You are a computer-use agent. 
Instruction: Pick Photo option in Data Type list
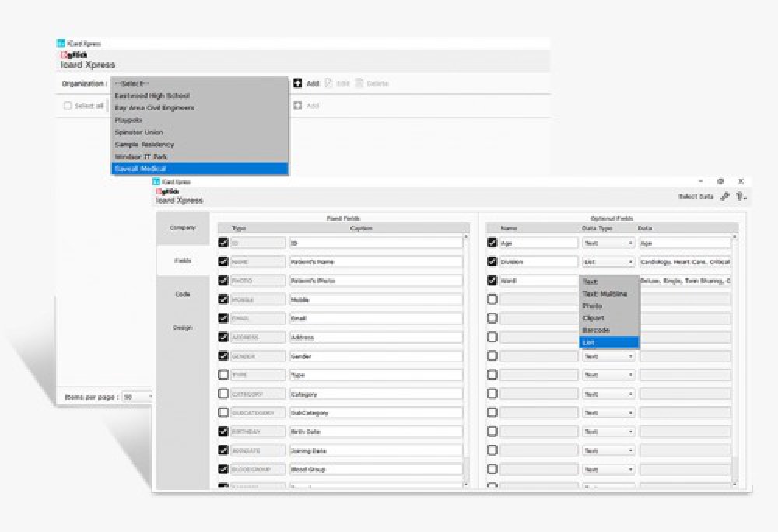609,306
